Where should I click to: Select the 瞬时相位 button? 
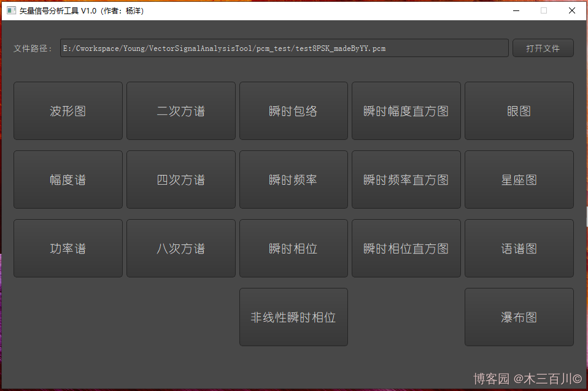[293, 249]
